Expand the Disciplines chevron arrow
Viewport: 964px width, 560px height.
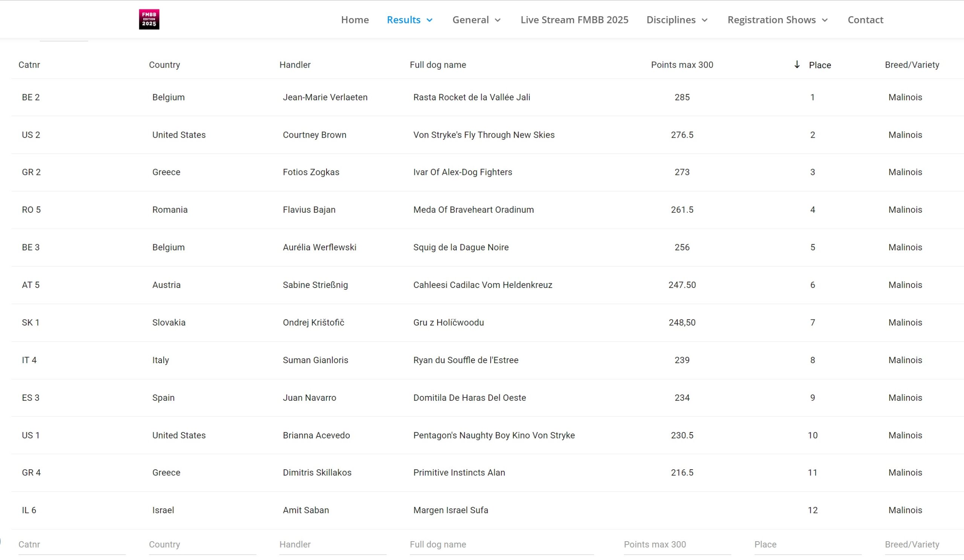pos(704,20)
